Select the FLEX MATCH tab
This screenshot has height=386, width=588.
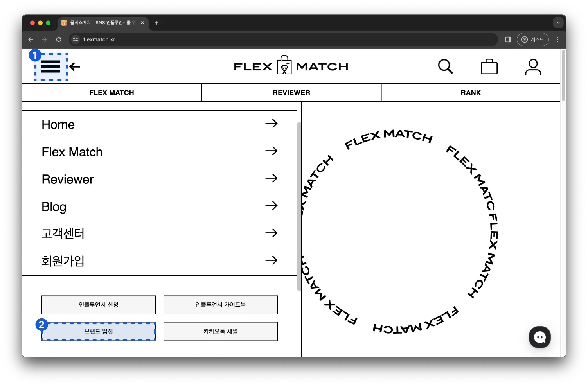point(111,93)
